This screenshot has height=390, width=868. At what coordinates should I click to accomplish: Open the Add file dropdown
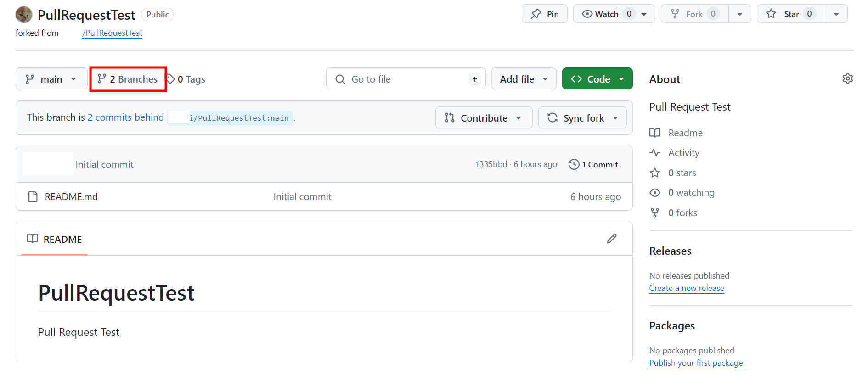[x=524, y=79]
